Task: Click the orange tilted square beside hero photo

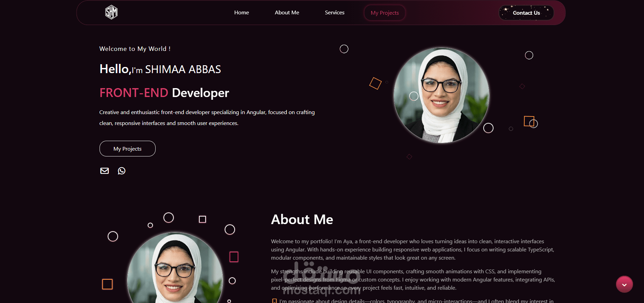Action: 375,83
